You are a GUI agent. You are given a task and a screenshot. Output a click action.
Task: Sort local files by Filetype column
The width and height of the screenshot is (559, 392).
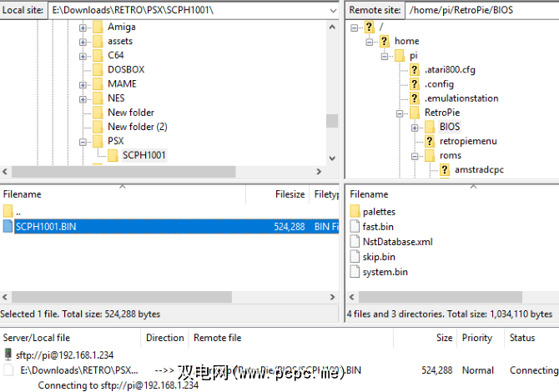(325, 194)
